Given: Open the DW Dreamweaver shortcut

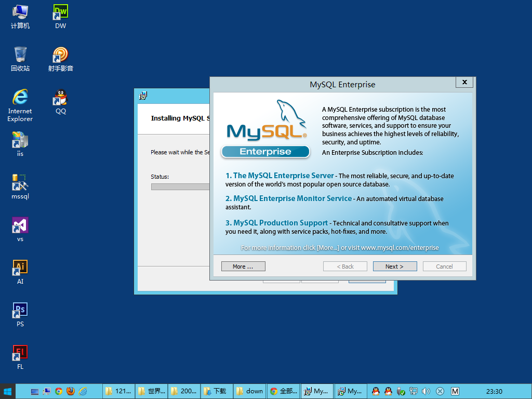Looking at the screenshot, I should tap(60, 17).
